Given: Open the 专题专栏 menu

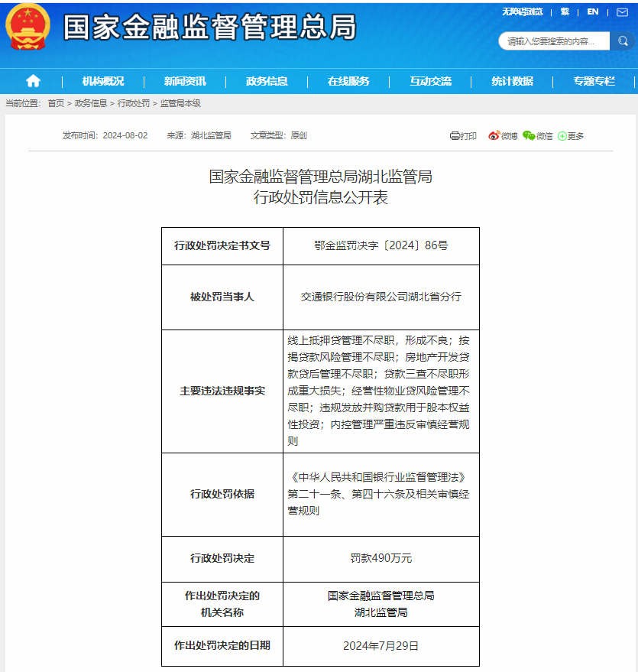Looking at the screenshot, I should click(594, 81).
